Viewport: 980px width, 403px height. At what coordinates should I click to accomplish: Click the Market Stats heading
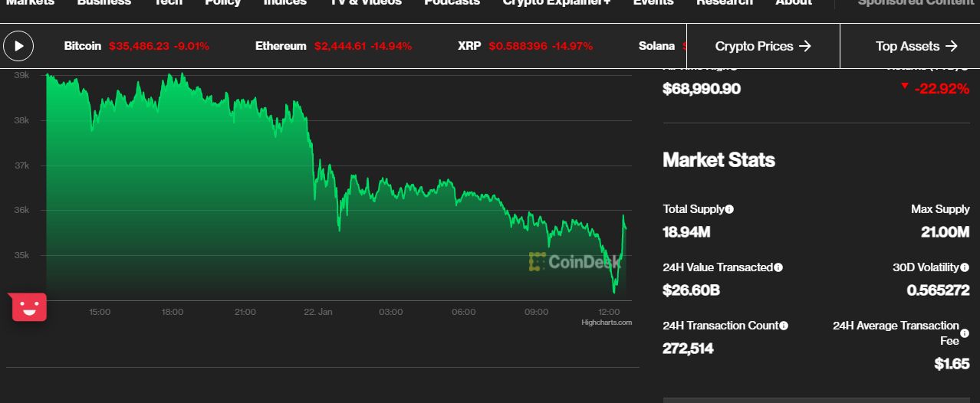pyautogui.click(x=719, y=160)
